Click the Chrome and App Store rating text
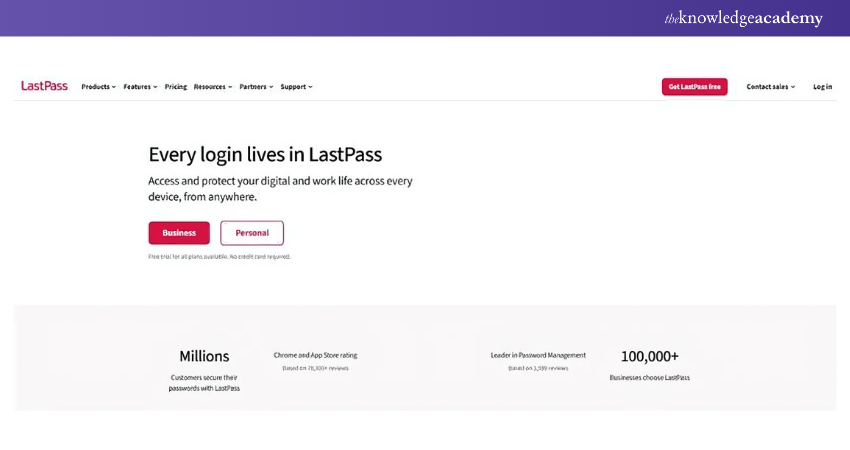 pyautogui.click(x=315, y=355)
